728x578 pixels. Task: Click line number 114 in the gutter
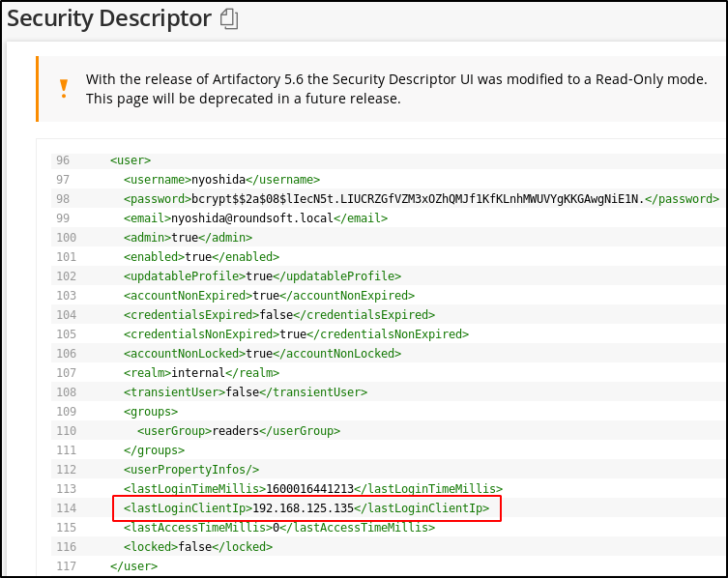[66, 508]
